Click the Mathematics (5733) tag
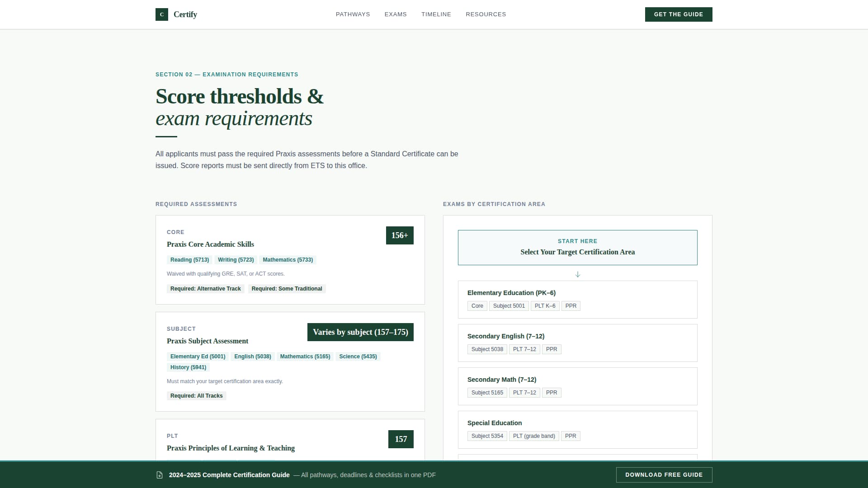This screenshot has height=488, width=868. 288,260
